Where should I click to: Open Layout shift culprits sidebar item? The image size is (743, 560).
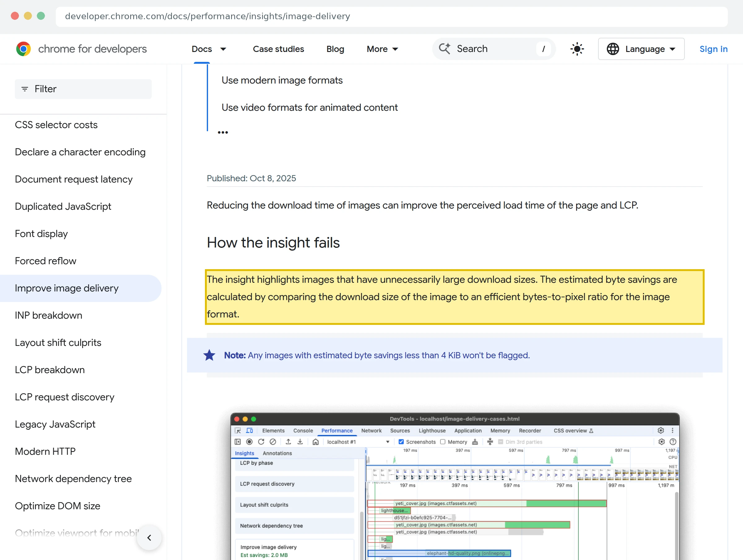(58, 342)
